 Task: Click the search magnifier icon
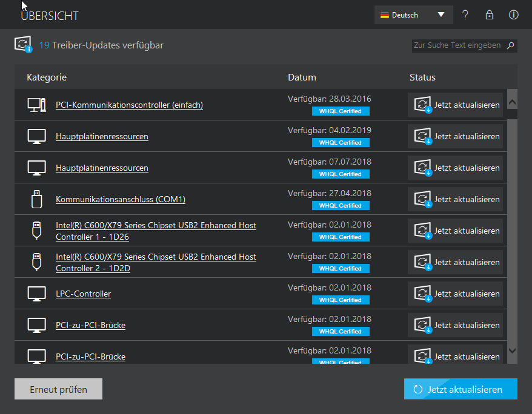pyautogui.click(x=510, y=45)
